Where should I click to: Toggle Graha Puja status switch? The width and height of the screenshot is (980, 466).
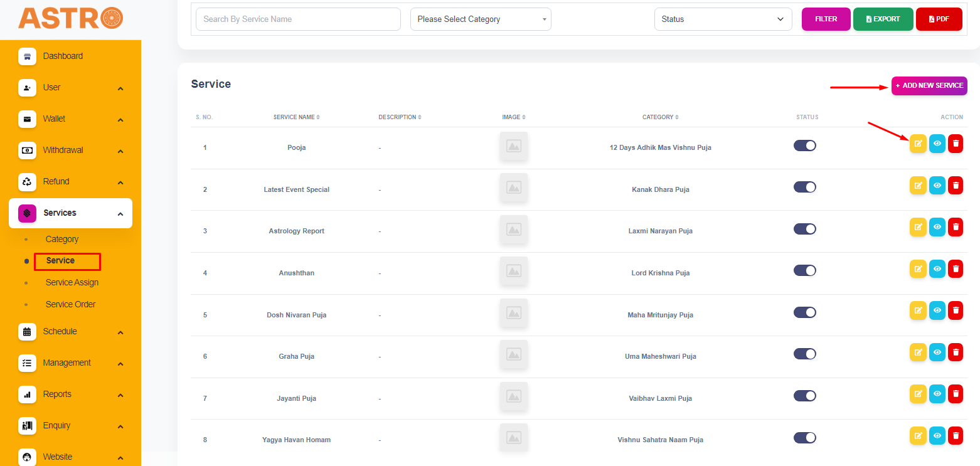pyautogui.click(x=805, y=354)
